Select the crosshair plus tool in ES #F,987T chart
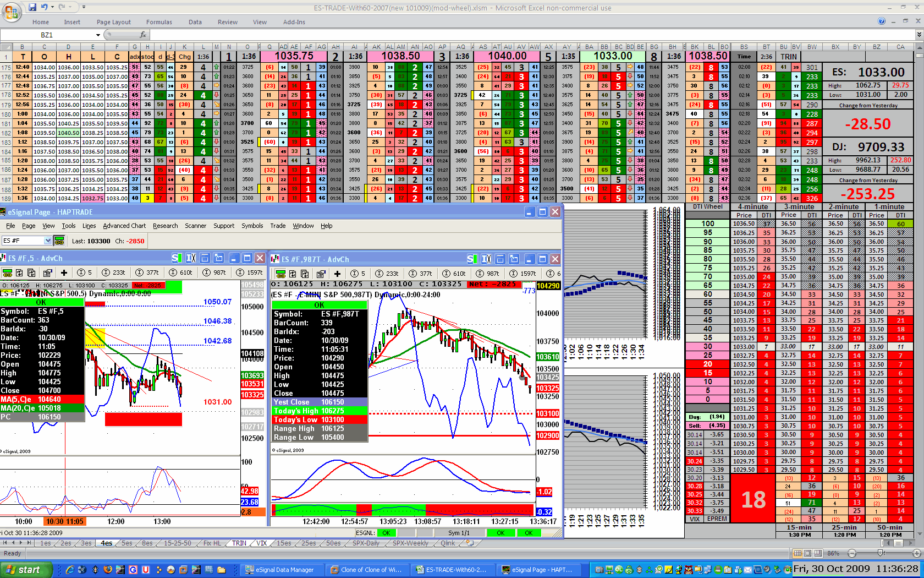The image size is (924, 578). 337,274
